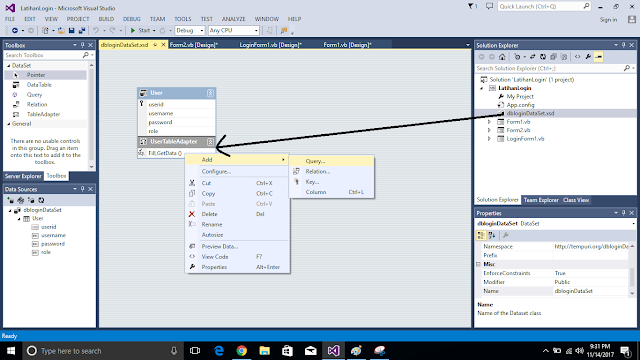
Task: Collapse the Misc category in Properties
Action: 478,264
